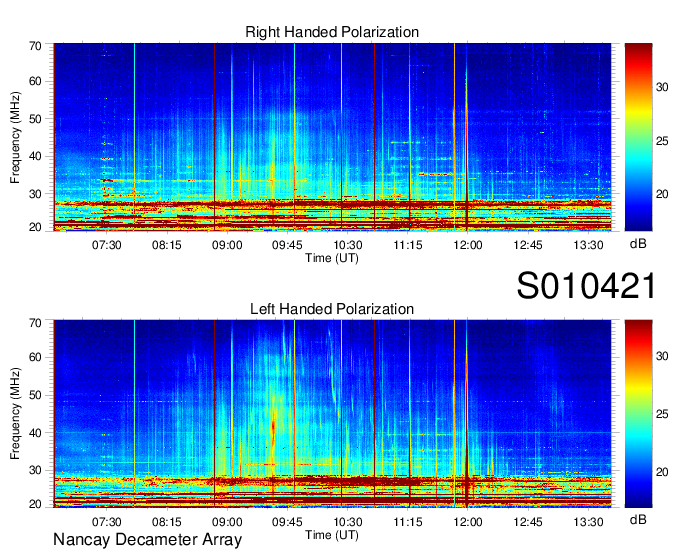Click the Left Handed plot color bar
The width and height of the screenshot is (680, 552).
[x=638, y=414]
